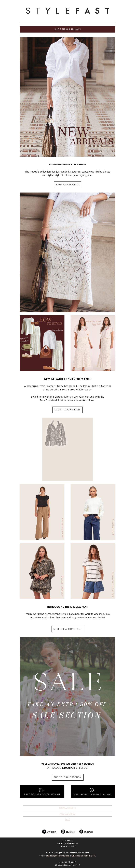Click Shop The Arizona Pant button
Screen dimensions: 135x868
pyautogui.click(x=67, y=629)
